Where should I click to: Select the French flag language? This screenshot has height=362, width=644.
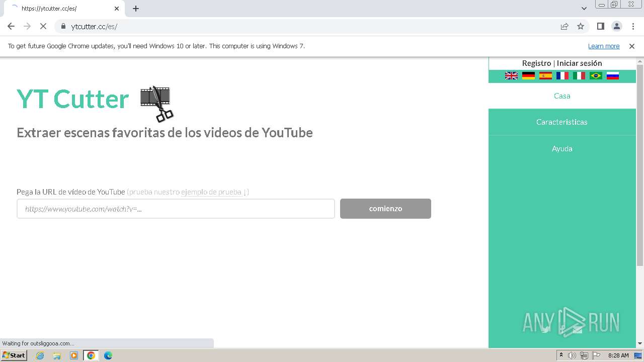click(562, 76)
